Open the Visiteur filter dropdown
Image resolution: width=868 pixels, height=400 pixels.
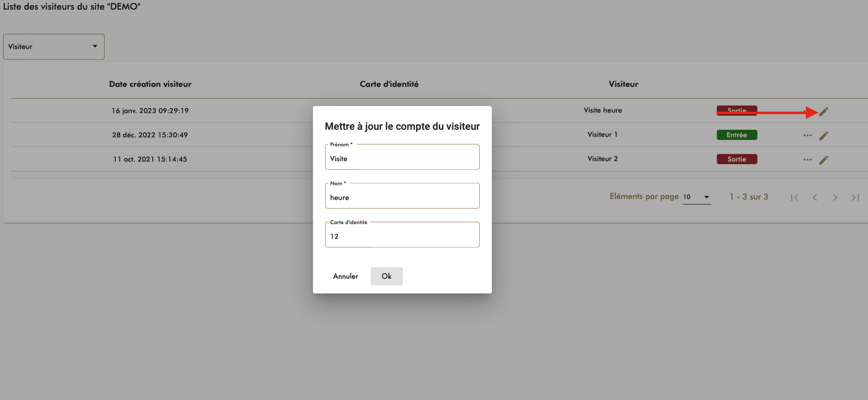click(54, 46)
